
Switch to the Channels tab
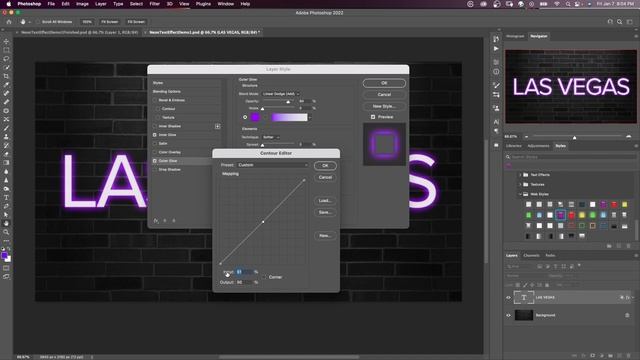(531, 256)
